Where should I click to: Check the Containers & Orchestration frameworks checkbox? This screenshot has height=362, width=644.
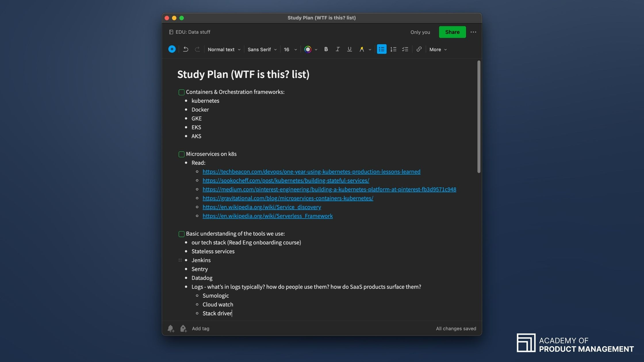tap(181, 92)
